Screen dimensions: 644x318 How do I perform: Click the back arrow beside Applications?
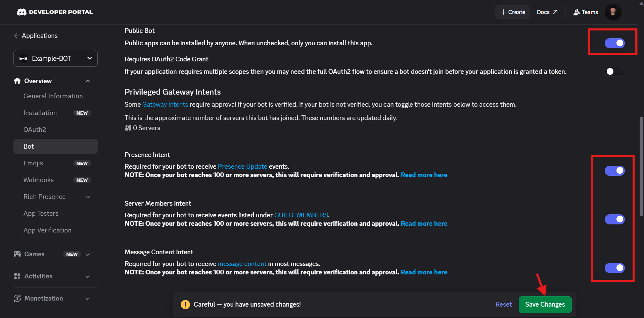tap(16, 36)
